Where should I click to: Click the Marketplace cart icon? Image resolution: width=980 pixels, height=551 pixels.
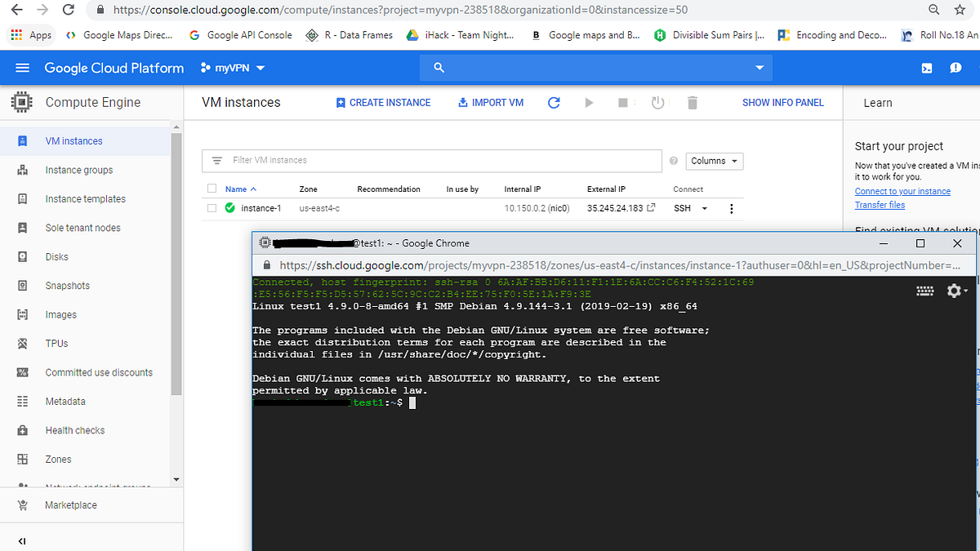[x=23, y=505]
